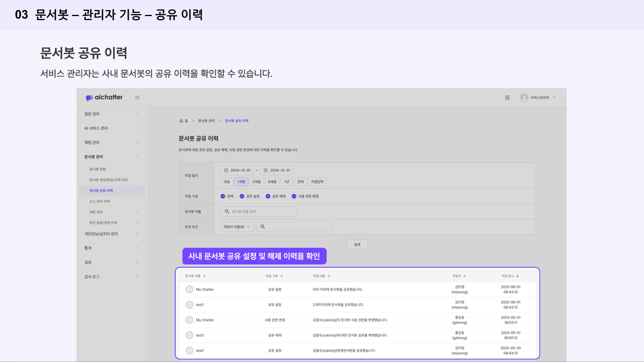Collapse sidebar with the hamburger menu icon
The width and height of the screenshot is (644, 362).
pyautogui.click(x=137, y=98)
